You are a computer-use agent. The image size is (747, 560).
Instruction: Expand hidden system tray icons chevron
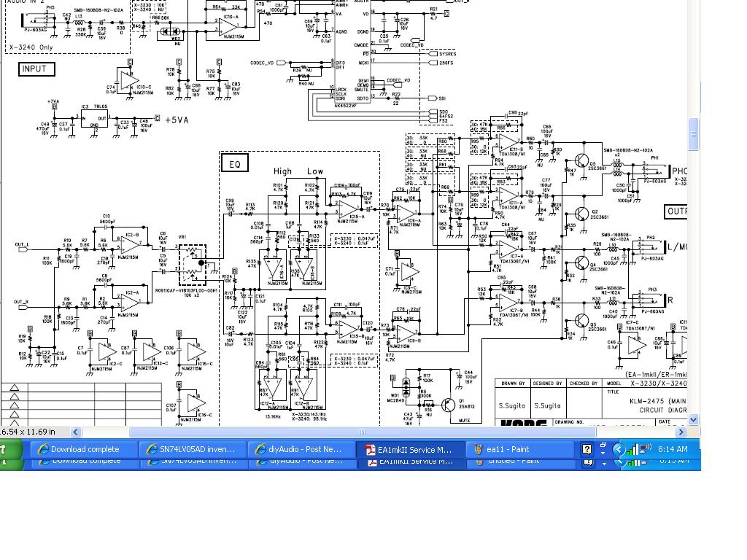tap(619, 449)
